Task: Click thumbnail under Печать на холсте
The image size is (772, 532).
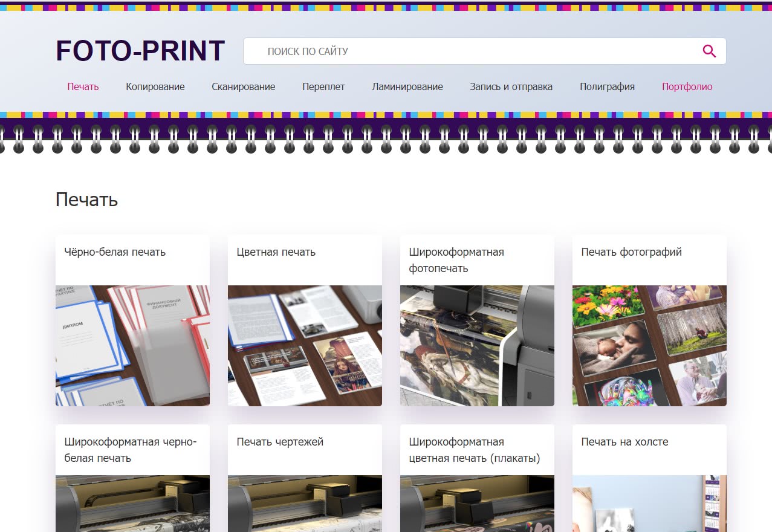Action: coord(649,504)
